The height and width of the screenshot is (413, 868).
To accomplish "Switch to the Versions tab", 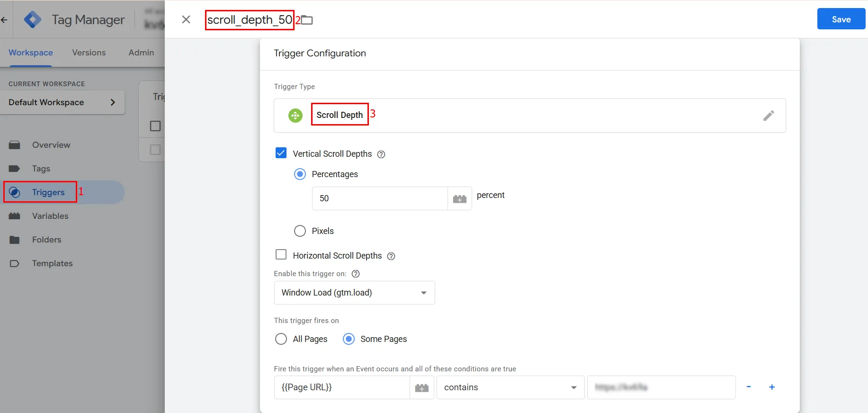I will click(x=89, y=53).
